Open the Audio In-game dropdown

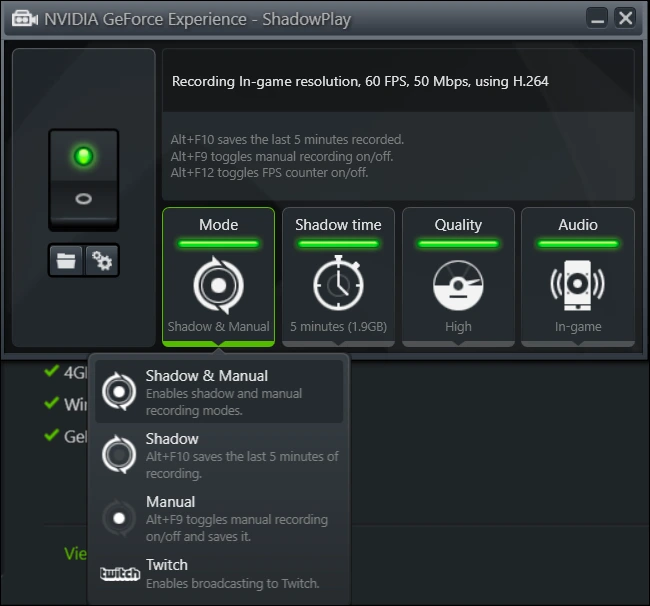pyautogui.click(x=578, y=276)
